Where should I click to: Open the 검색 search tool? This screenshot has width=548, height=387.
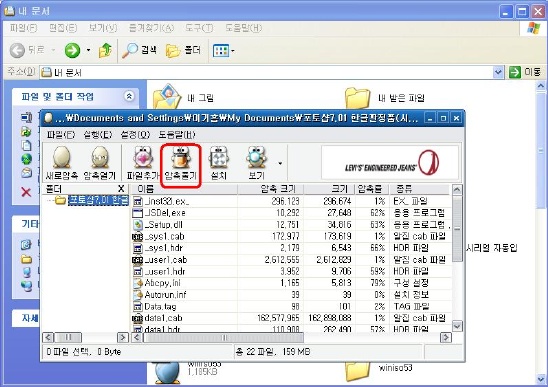[x=139, y=51]
